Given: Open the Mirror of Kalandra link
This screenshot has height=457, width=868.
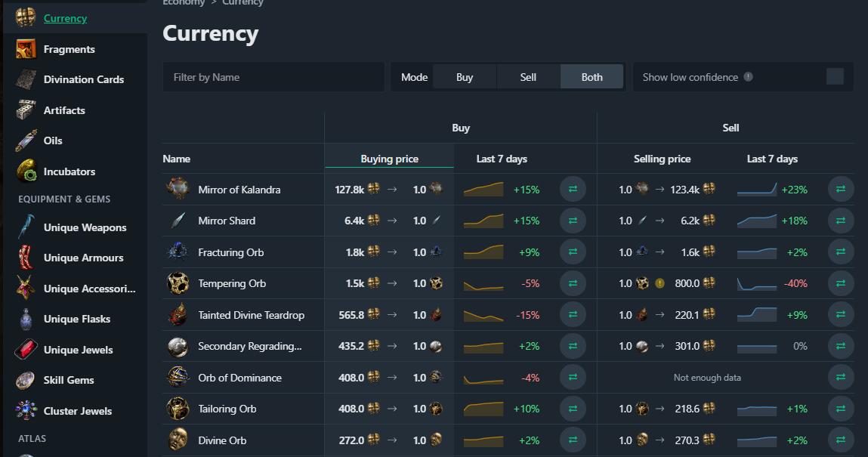Looking at the screenshot, I should click(x=239, y=190).
